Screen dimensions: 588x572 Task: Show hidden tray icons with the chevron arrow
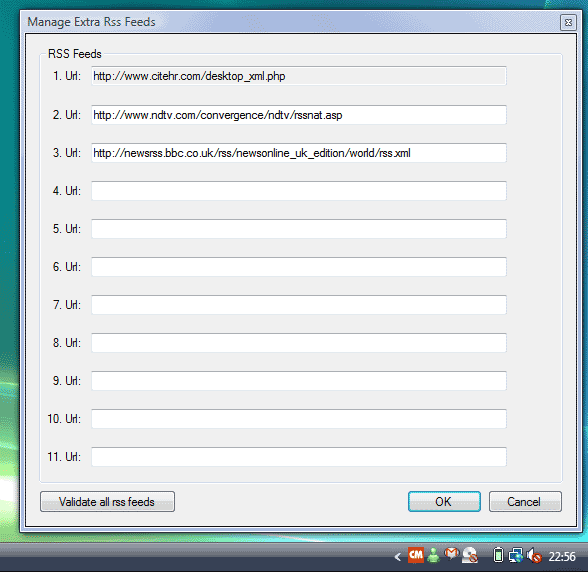point(398,557)
